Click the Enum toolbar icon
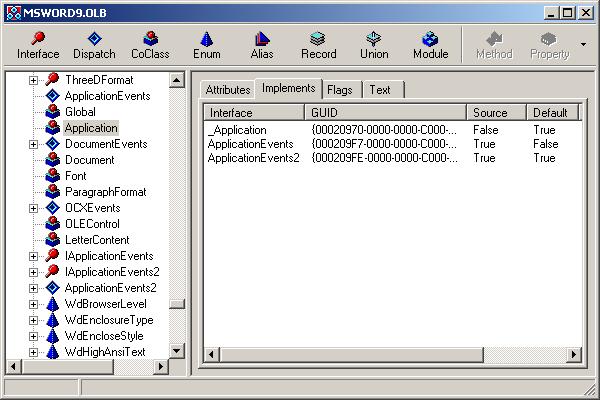This screenshot has height=400, width=600. [207, 38]
